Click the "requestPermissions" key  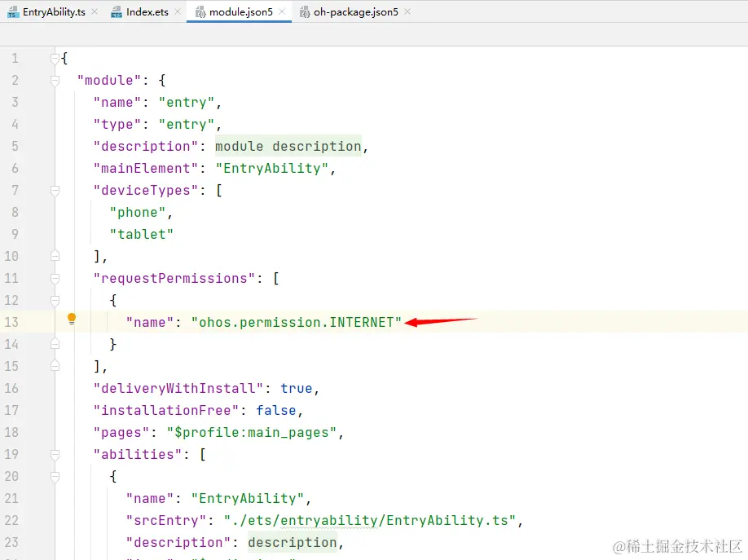coord(174,278)
